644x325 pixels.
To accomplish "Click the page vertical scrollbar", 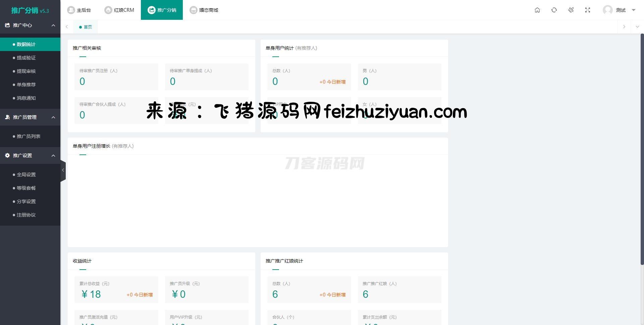I will click(642, 149).
